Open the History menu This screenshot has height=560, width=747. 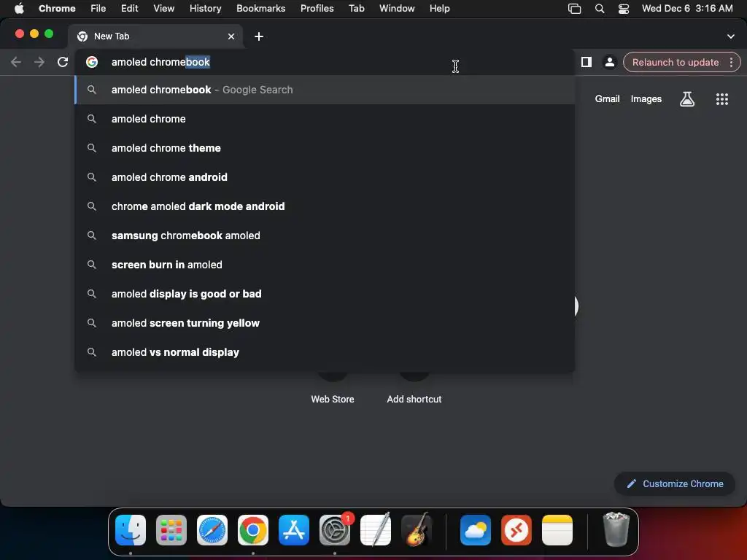(205, 9)
